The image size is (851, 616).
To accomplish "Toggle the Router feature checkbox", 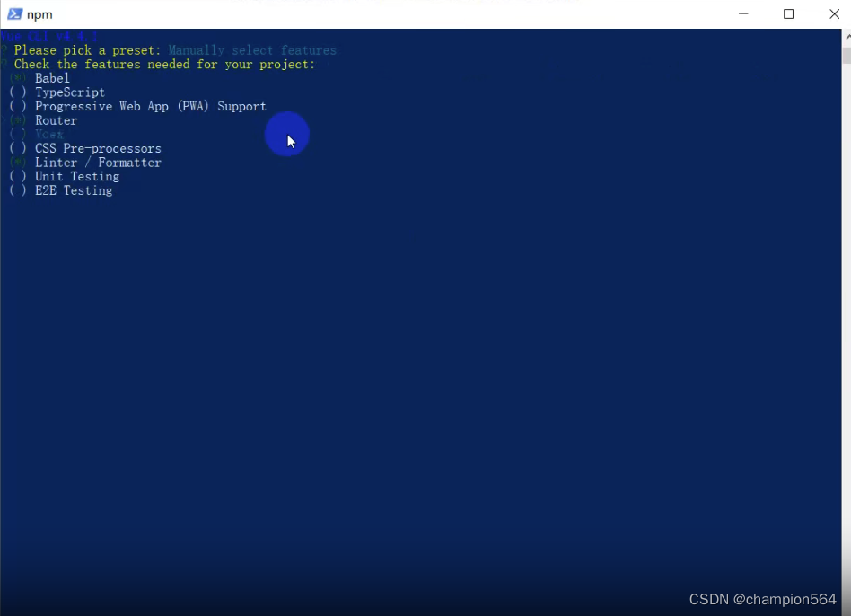I will pyautogui.click(x=18, y=120).
